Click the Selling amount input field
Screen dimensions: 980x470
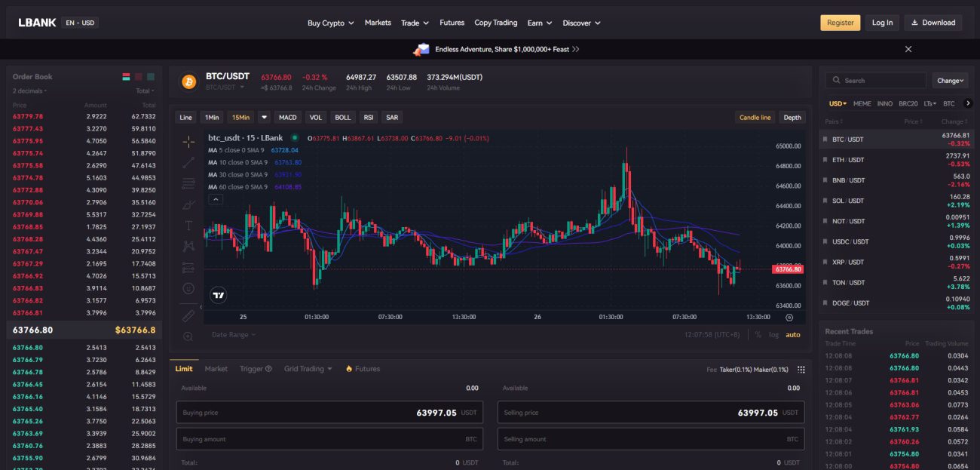pos(651,439)
